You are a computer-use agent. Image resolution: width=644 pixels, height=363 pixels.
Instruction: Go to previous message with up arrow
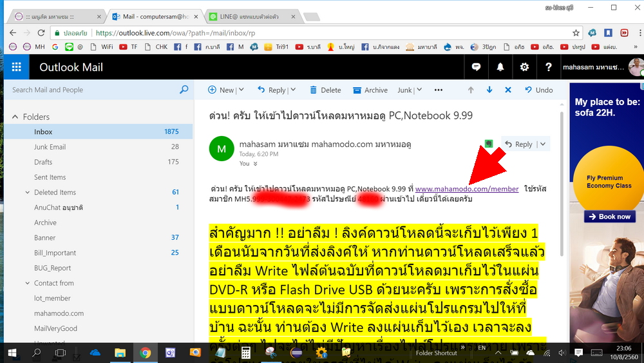coord(471,90)
